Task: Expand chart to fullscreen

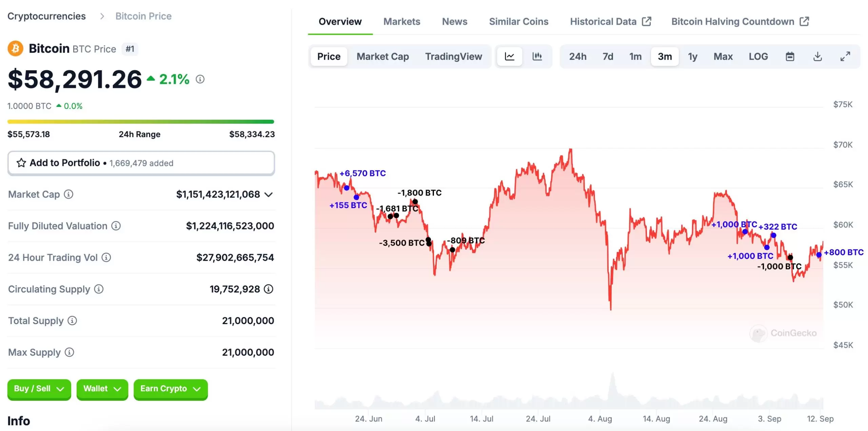Action: click(845, 56)
